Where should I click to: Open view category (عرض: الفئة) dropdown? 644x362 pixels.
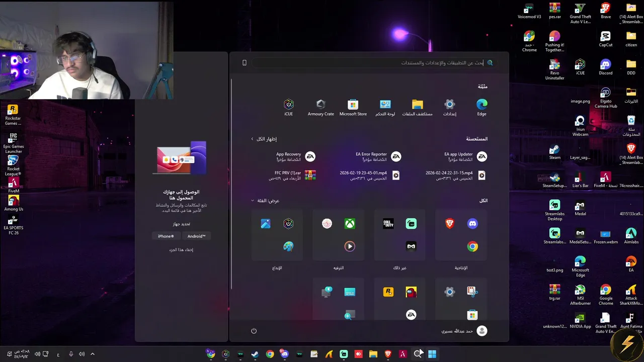[x=265, y=201]
